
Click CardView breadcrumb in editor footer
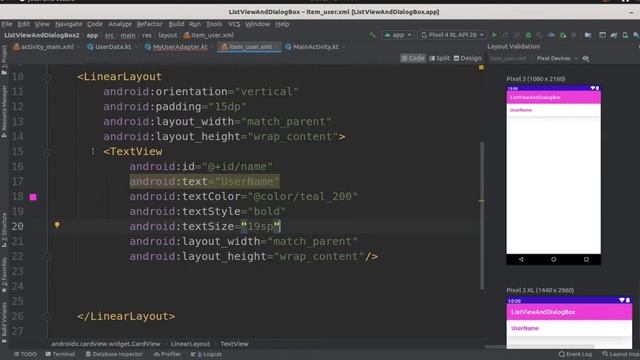click(106, 344)
